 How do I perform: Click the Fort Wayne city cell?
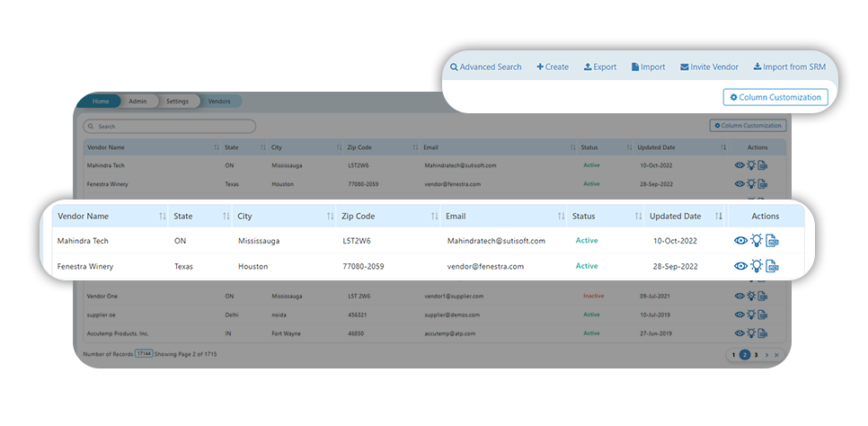(286, 333)
